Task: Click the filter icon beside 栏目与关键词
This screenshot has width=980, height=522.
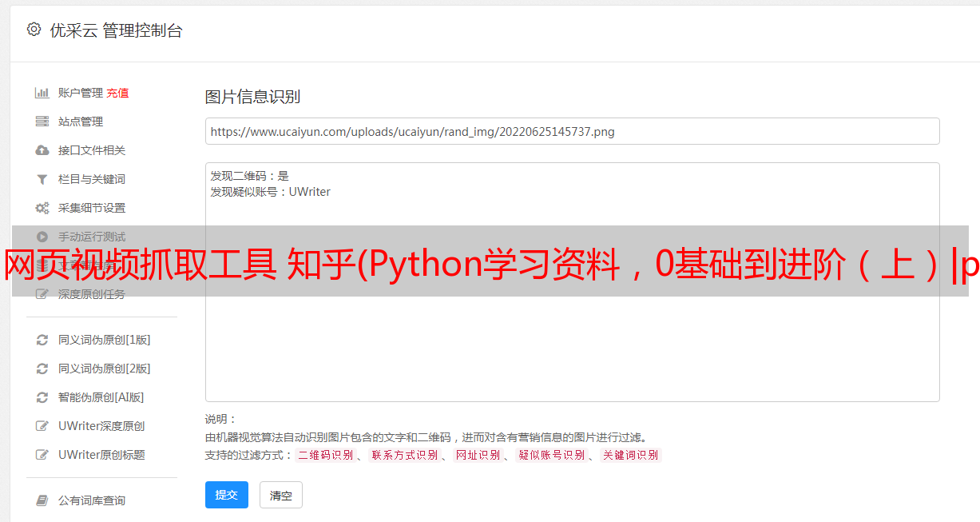Action: (42, 179)
